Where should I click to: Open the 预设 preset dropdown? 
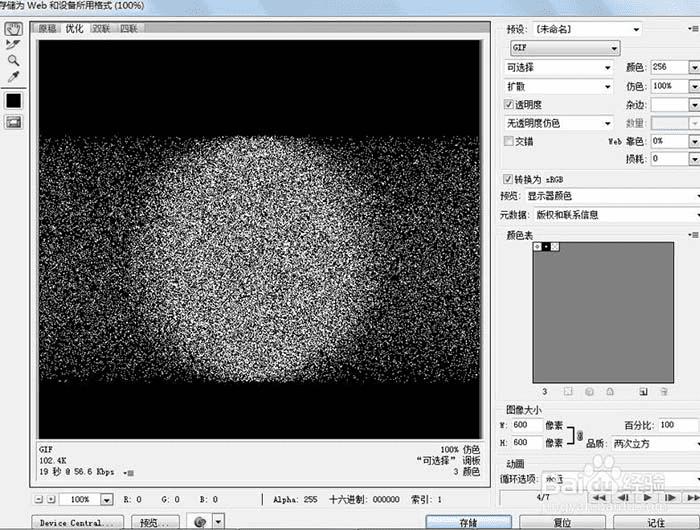tap(588, 29)
